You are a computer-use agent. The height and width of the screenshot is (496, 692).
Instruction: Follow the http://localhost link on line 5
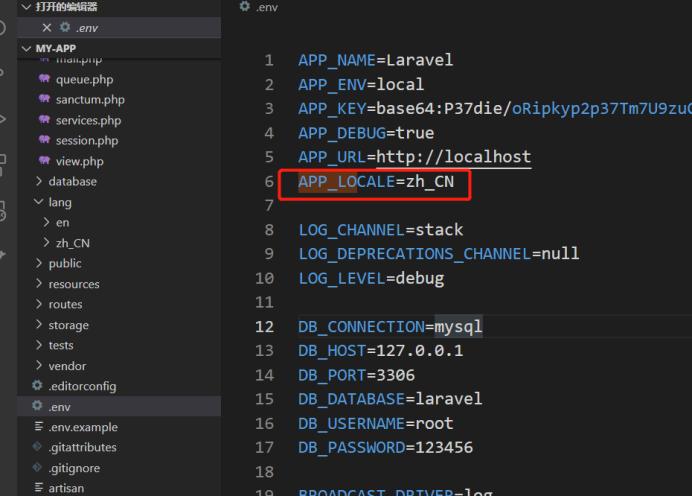(x=453, y=157)
